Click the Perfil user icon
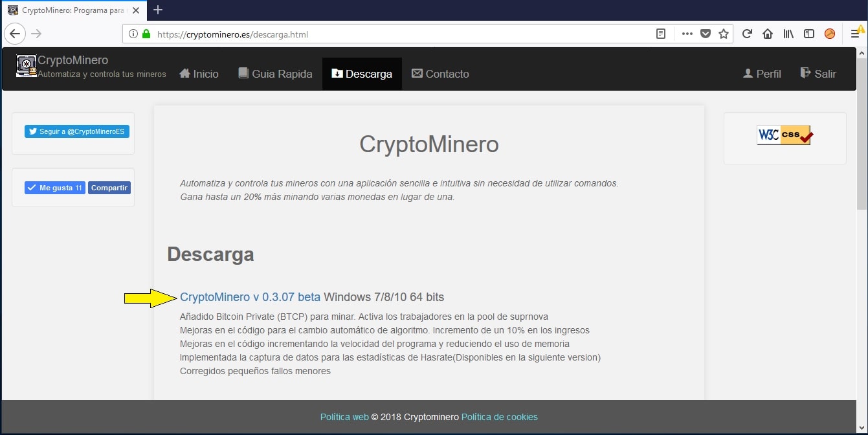The image size is (868, 435). point(748,74)
